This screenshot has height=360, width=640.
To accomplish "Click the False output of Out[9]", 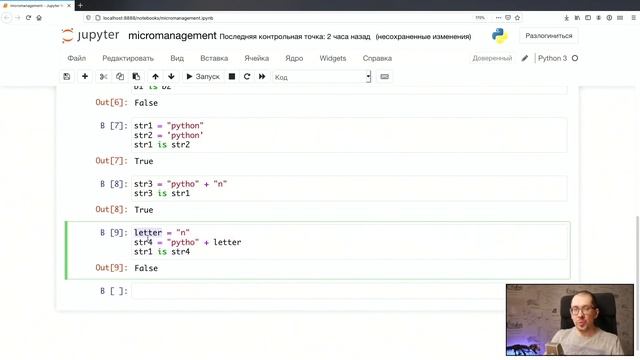I will pos(146,268).
